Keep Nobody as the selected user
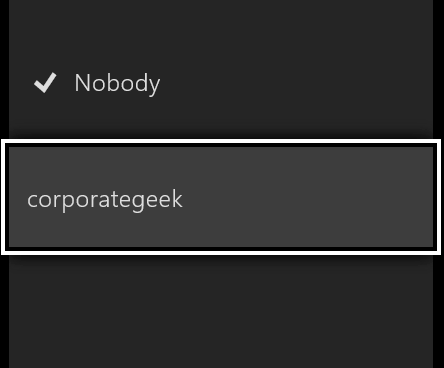This screenshot has width=444, height=368. (221, 83)
